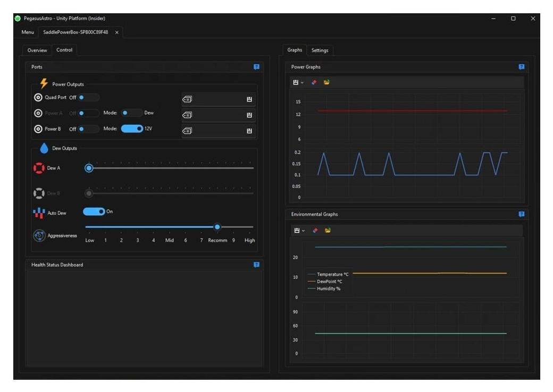Expand the Power Graphs save dropdown
The image size is (553, 392).
[298, 82]
